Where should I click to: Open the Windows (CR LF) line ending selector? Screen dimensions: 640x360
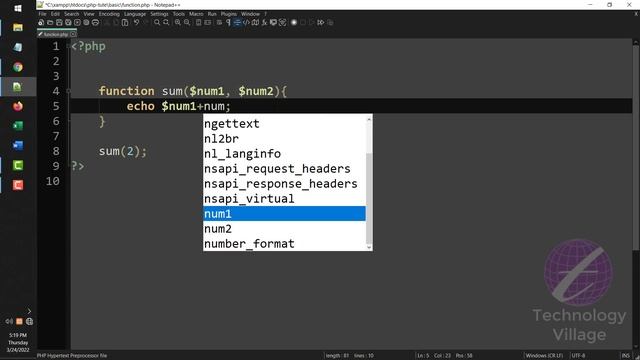pyautogui.click(x=544, y=356)
